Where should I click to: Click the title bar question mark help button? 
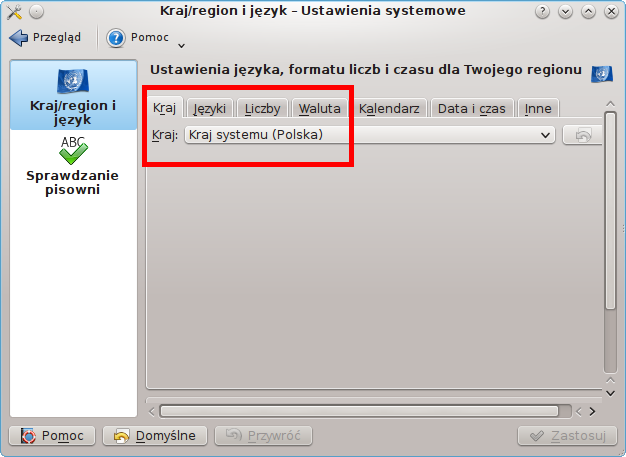point(542,12)
